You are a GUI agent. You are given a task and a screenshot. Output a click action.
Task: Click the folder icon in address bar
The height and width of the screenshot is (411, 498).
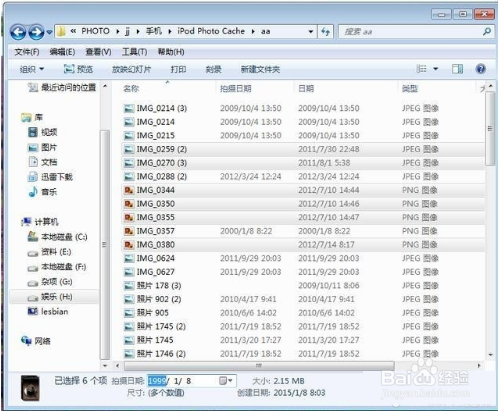(61, 32)
